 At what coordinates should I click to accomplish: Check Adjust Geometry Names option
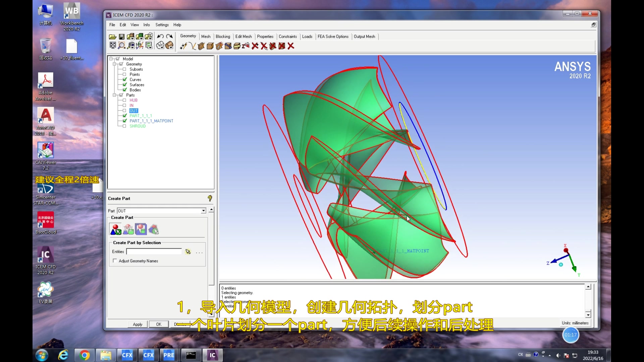click(115, 261)
